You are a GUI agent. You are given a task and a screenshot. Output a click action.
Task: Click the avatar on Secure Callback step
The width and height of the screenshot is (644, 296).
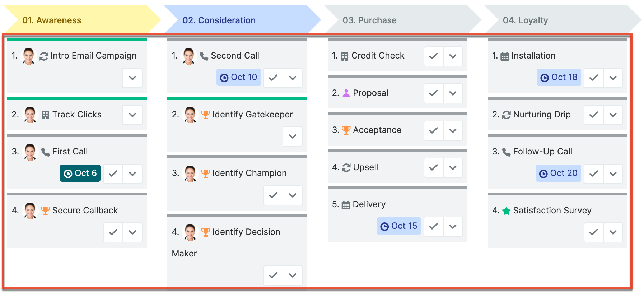point(30,210)
